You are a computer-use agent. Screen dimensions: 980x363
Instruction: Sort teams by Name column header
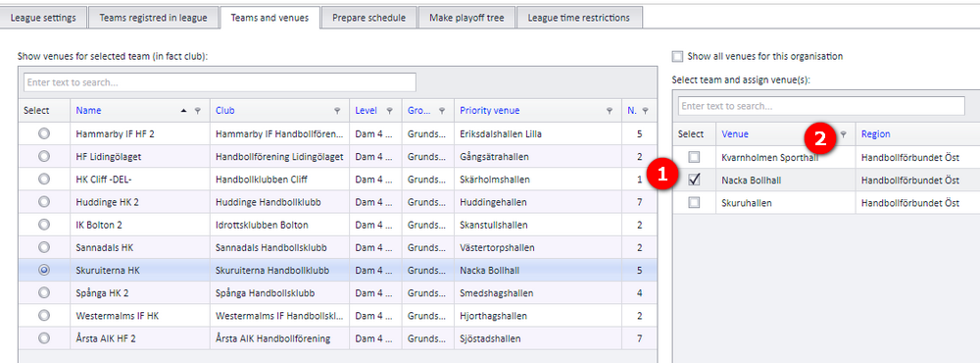click(x=88, y=111)
